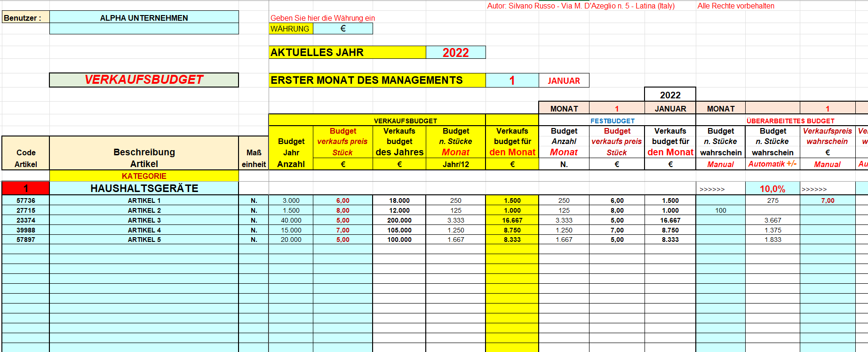Select the ALPHA UNTERNEHMEN user name cell
The width and height of the screenshot is (868, 352).
click(x=144, y=17)
